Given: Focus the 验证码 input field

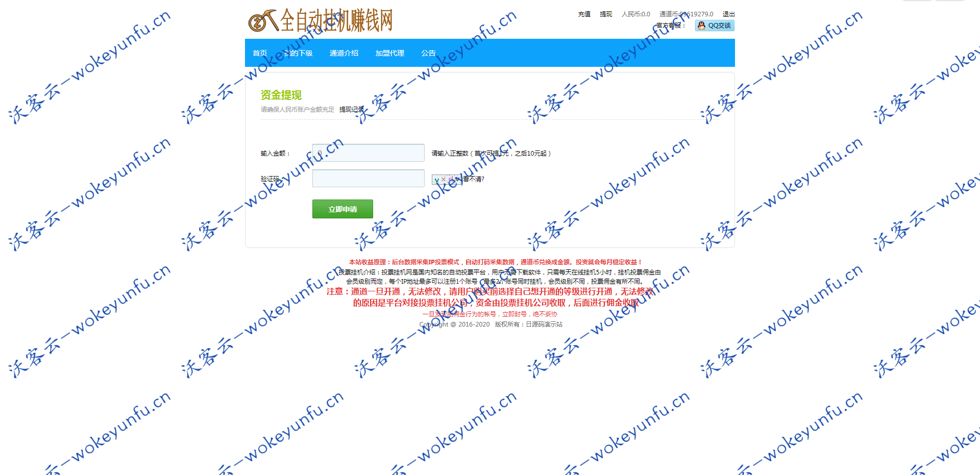Looking at the screenshot, I should pyautogui.click(x=369, y=179).
